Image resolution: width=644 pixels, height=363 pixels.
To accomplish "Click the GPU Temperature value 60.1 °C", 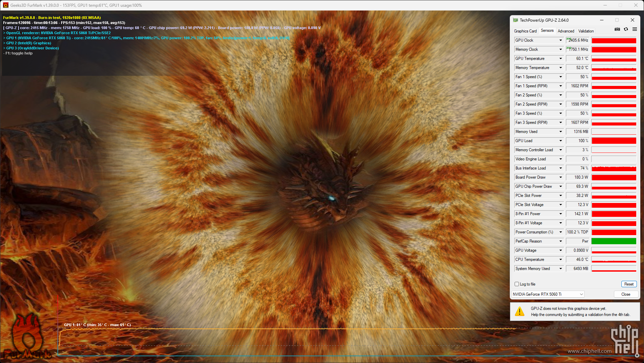I will click(x=578, y=59).
